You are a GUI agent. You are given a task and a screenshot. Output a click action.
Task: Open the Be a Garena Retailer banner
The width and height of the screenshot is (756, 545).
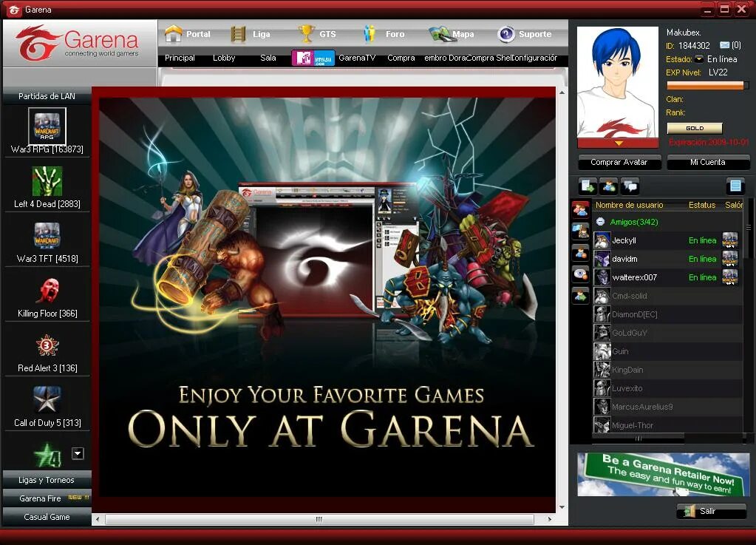point(664,475)
